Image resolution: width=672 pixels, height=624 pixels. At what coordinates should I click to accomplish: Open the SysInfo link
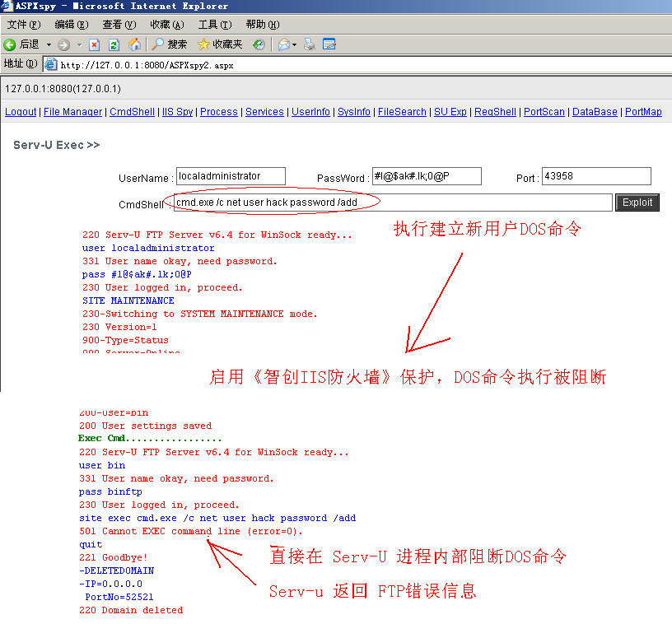353,112
